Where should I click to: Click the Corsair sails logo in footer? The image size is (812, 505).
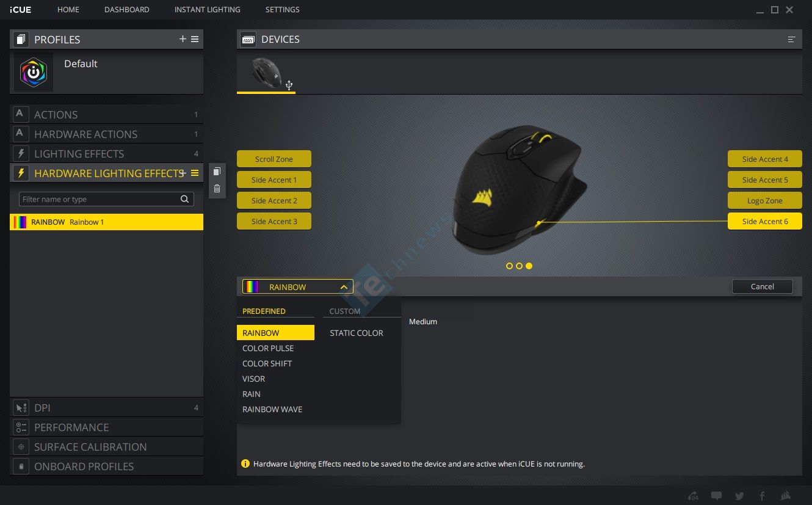pos(786,496)
